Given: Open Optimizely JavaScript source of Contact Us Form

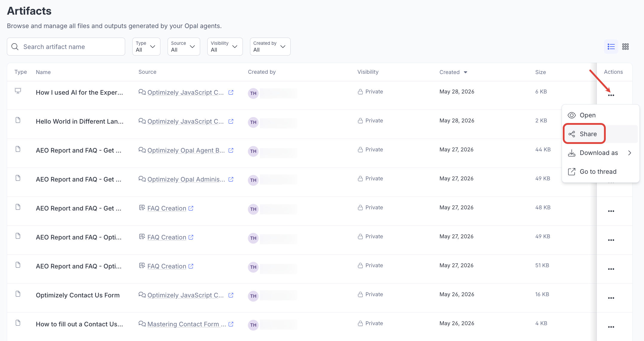Looking at the screenshot, I should click(x=185, y=295).
